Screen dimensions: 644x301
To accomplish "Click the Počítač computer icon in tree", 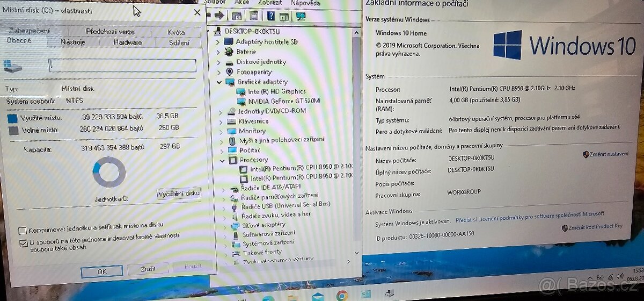I will (x=232, y=150).
